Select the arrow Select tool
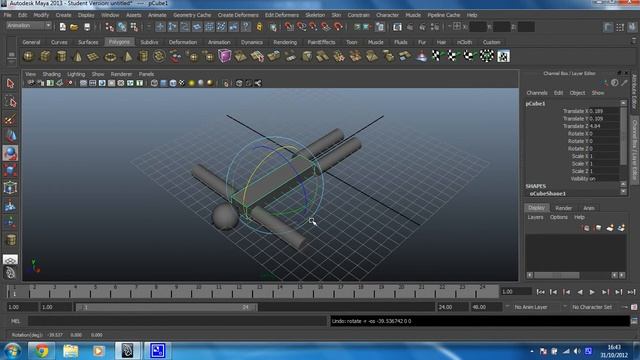Viewport: 640px width, 360px height. (11, 84)
